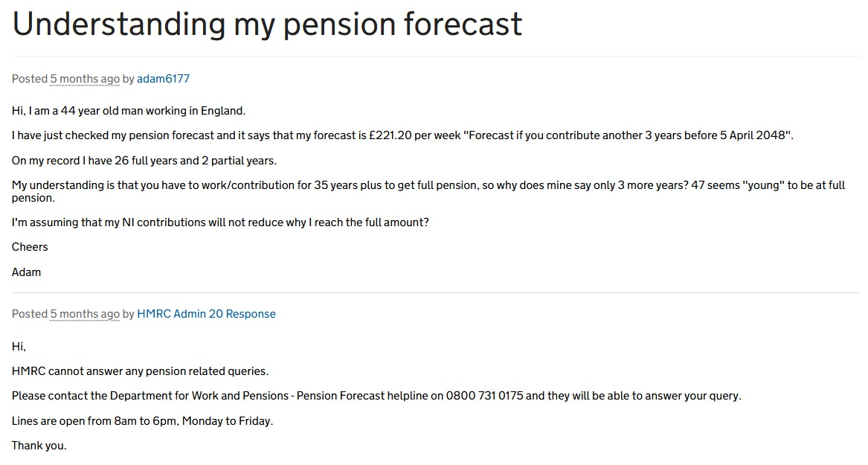Screen dimensions: 868x465
Task: Open adam6177's user profile link
Action: [x=163, y=79]
